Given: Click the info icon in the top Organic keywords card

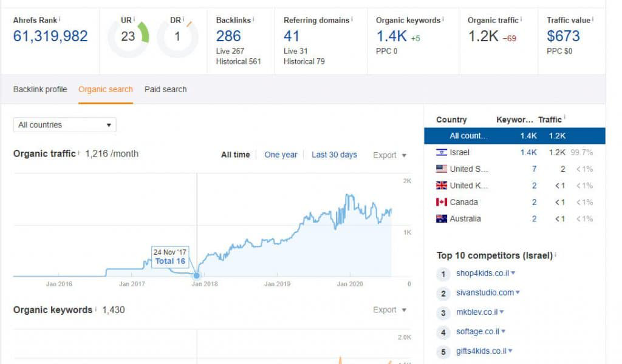Looking at the screenshot, I should 443,18.
